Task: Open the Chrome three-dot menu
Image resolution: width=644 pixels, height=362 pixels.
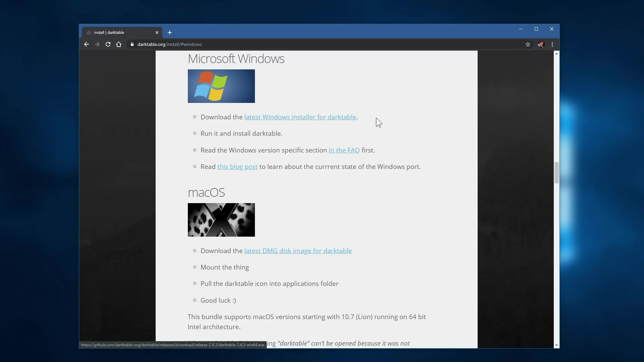Action: point(552,44)
